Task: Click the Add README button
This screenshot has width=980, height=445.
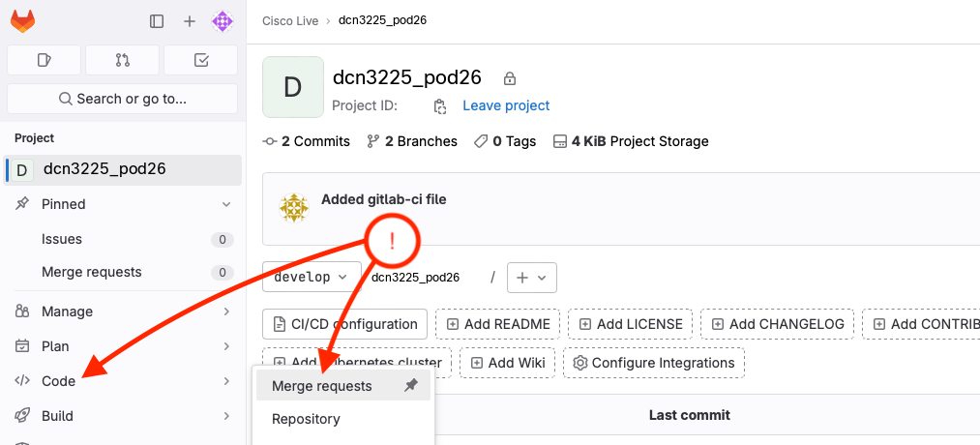Action: pyautogui.click(x=496, y=324)
